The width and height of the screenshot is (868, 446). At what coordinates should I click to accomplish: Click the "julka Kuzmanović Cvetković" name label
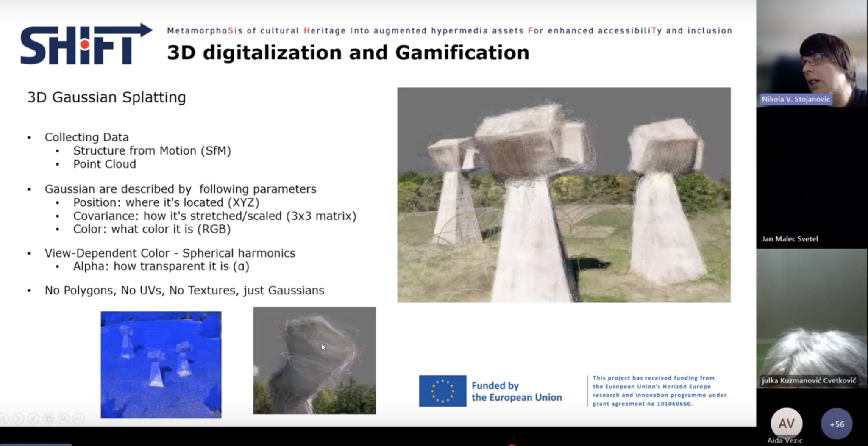[x=809, y=380]
